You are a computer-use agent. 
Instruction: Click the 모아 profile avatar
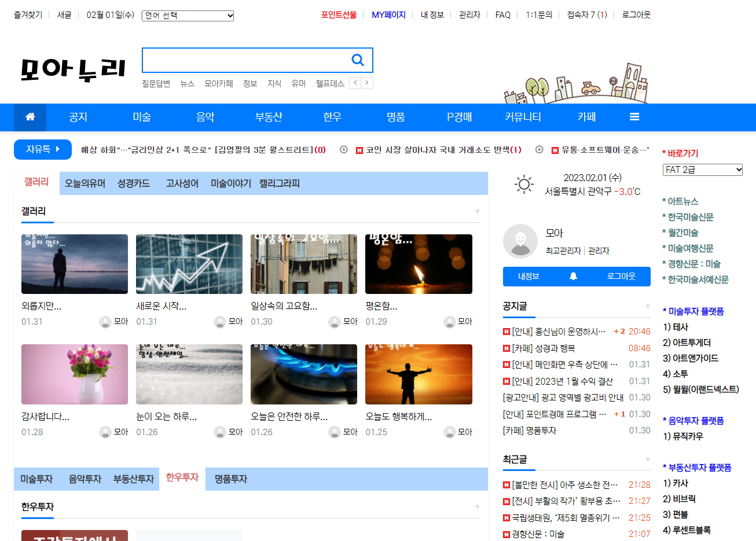click(x=520, y=241)
